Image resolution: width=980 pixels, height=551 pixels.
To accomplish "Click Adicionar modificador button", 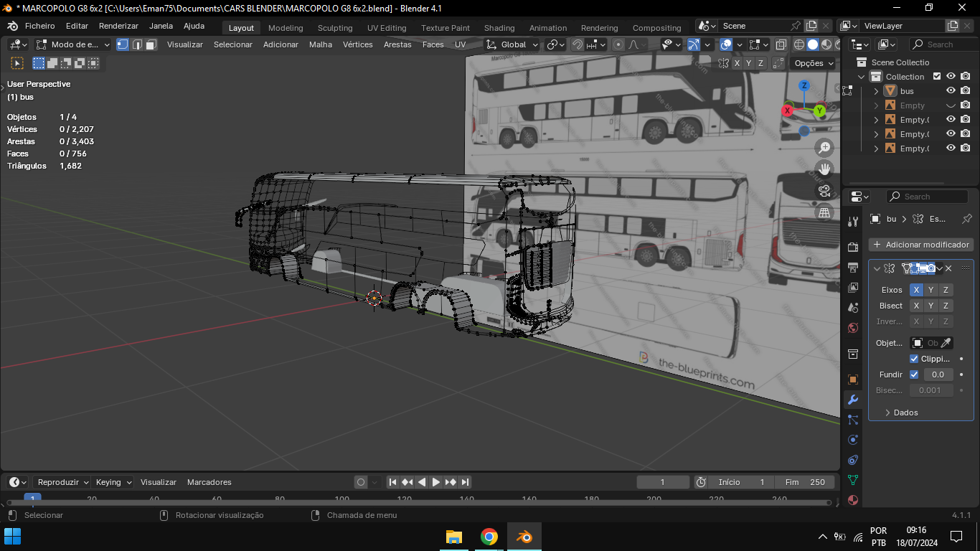I will [921, 245].
